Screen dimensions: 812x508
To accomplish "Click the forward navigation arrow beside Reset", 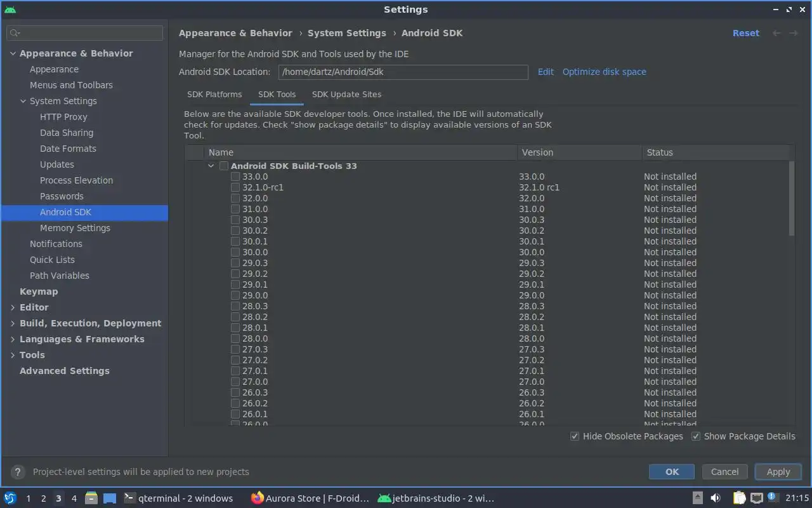I will pyautogui.click(x=793, y=33).
